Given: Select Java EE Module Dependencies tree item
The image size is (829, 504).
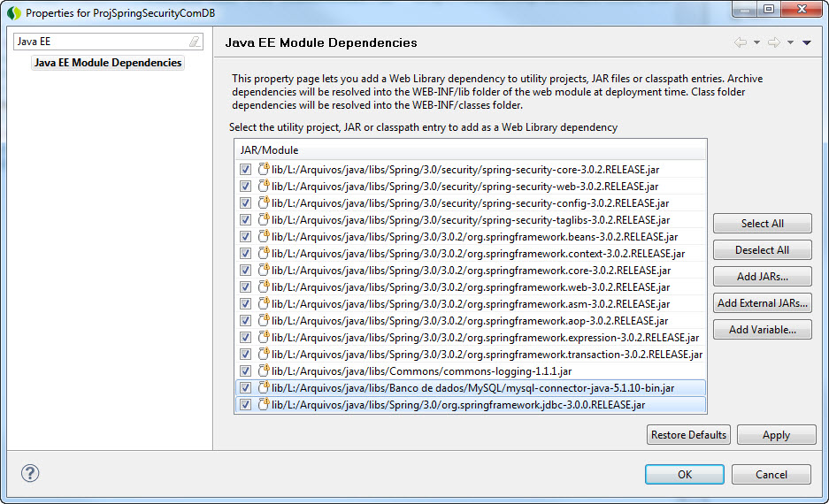Looking at the screenshot, I should [108, 63].
